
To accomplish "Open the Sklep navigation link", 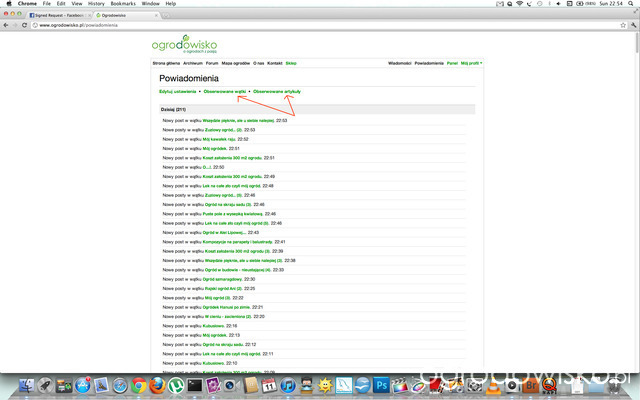I will click(291, 62).
